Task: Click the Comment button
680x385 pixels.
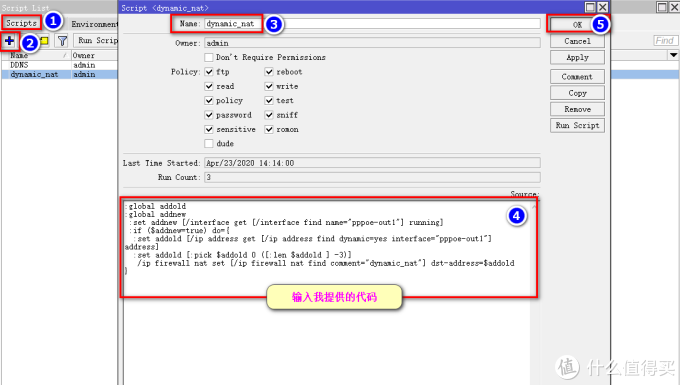Action: pyautogui.click(x=577, y=77)
